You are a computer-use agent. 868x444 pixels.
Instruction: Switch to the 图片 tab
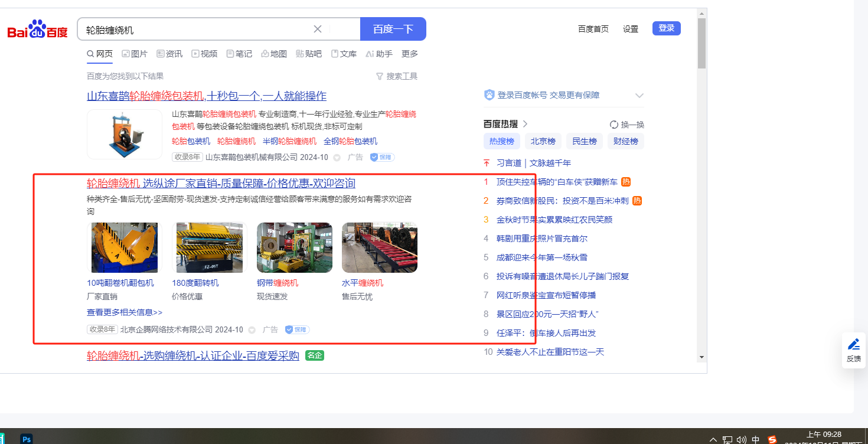[x=135, y=54]
